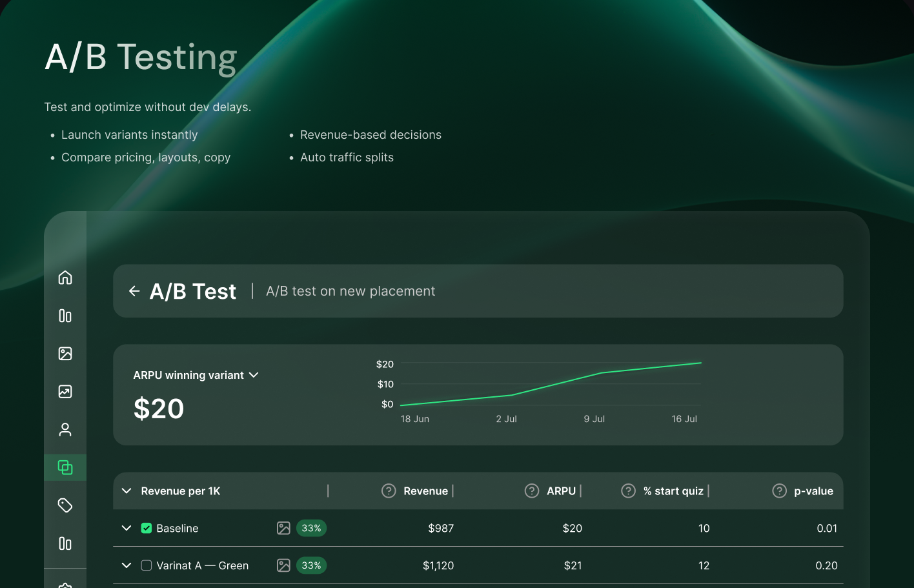Click the Baseline row label

click(178, 528)
